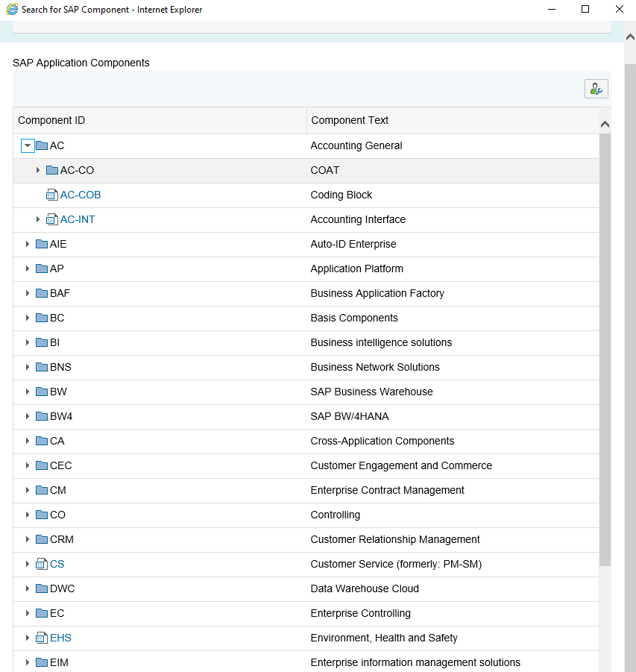Click the CRM folder icon

42,539
